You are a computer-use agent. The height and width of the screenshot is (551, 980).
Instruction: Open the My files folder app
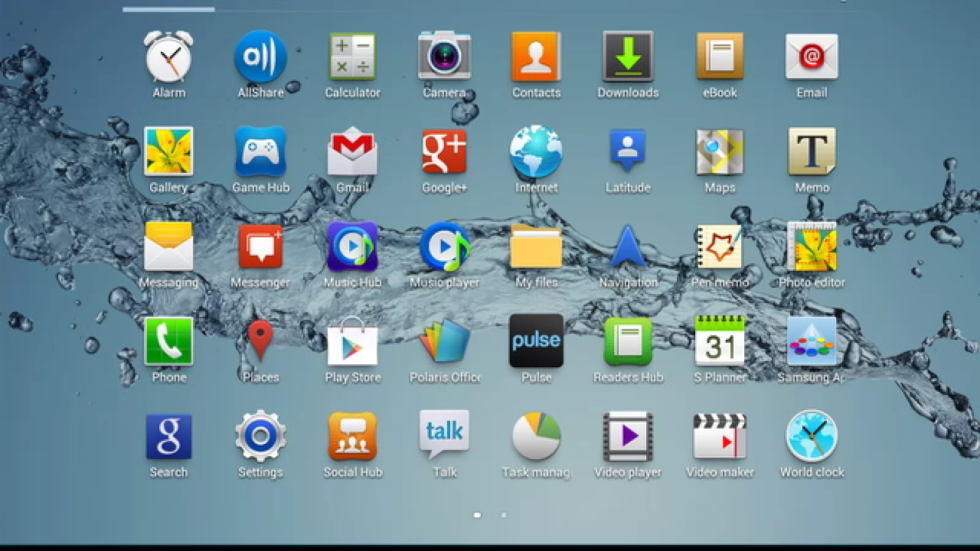(536, 246)
